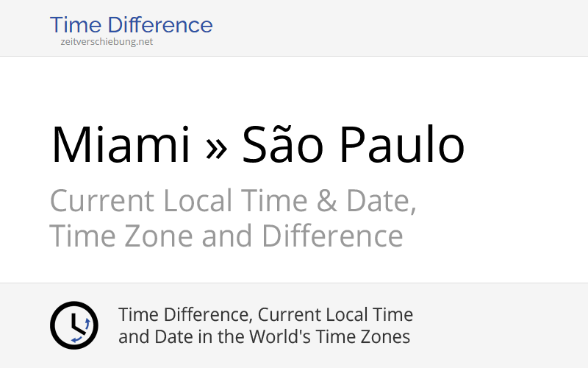
Task: Open the zeitverschiebung.net site link
Action: pos(107,42)
